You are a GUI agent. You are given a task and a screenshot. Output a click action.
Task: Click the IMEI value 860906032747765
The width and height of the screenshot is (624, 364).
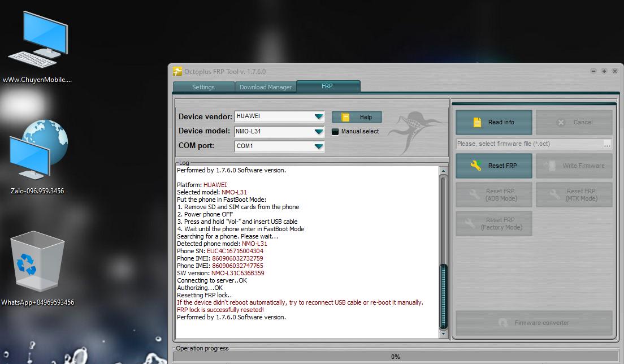[x=237, y=266]
